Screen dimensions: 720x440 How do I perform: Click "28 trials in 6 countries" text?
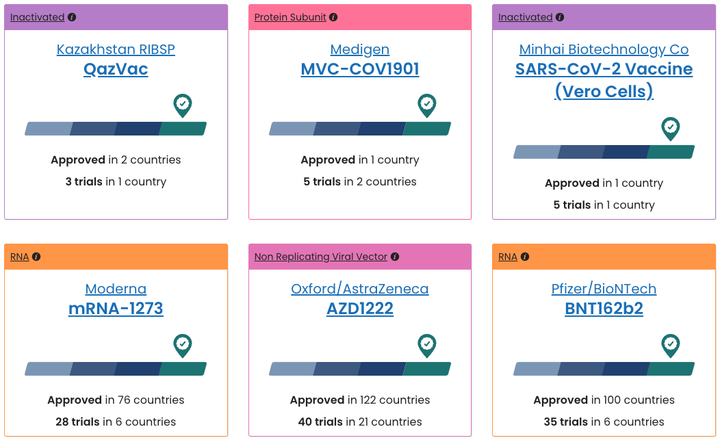(116, 422)
